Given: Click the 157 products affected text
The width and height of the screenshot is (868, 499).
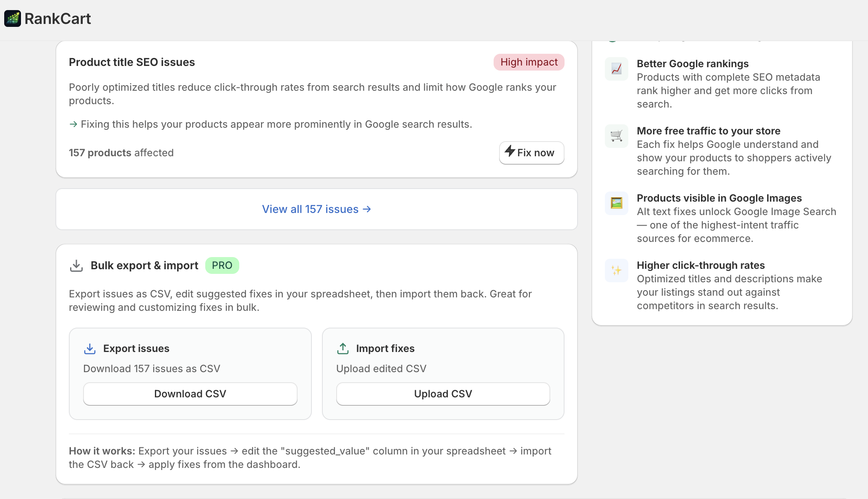Looking at the screenshot, I should click(121, 153).
